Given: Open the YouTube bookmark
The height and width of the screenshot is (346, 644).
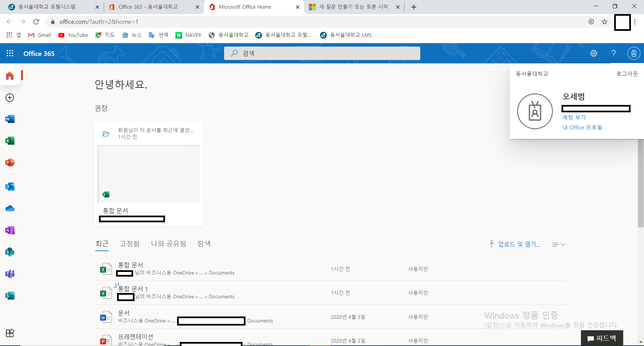Looking at the screenshot, I should point(73,35).
